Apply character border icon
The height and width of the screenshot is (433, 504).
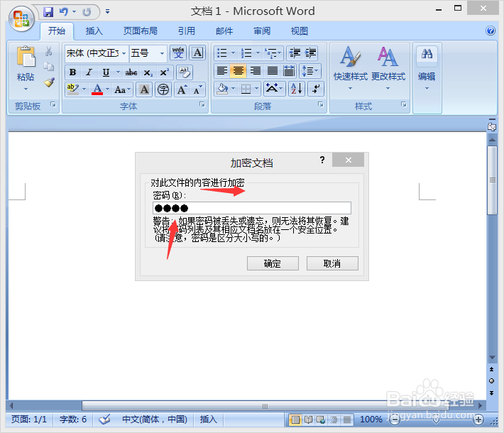pos(197,53)
